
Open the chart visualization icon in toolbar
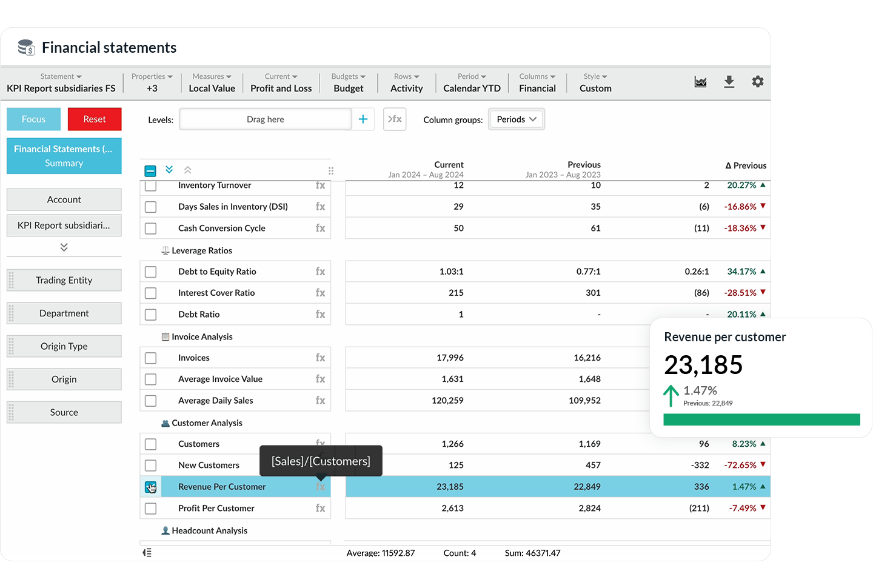click(x=700, y=81)
